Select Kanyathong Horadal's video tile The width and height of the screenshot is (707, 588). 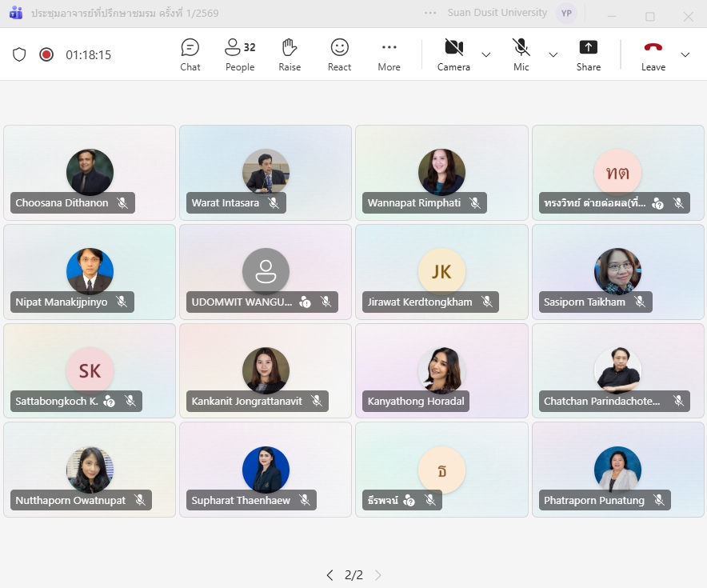(x=441, y=370)
